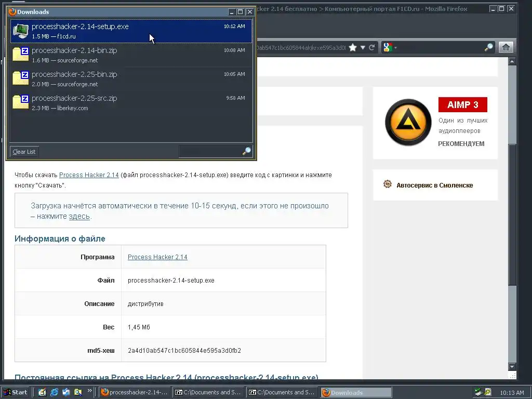Maximize the Mozilla Firefox main window

click(x=501, y=9)
